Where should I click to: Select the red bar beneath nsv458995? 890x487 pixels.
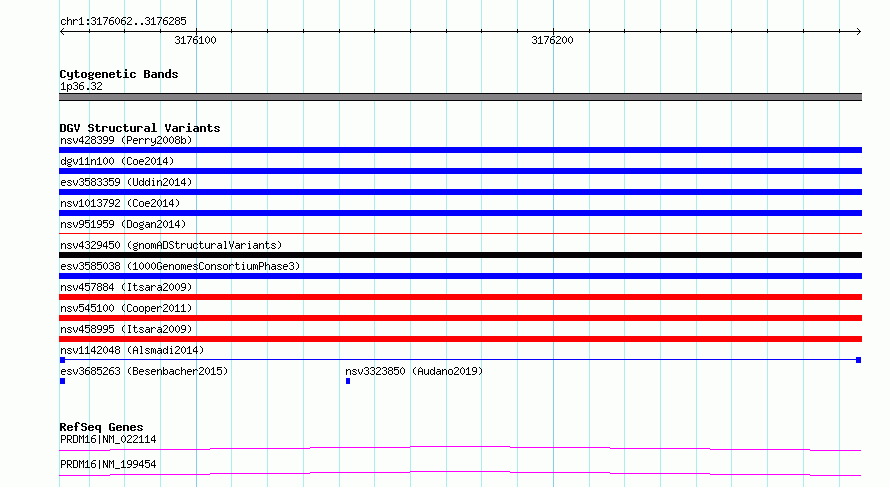460,339
